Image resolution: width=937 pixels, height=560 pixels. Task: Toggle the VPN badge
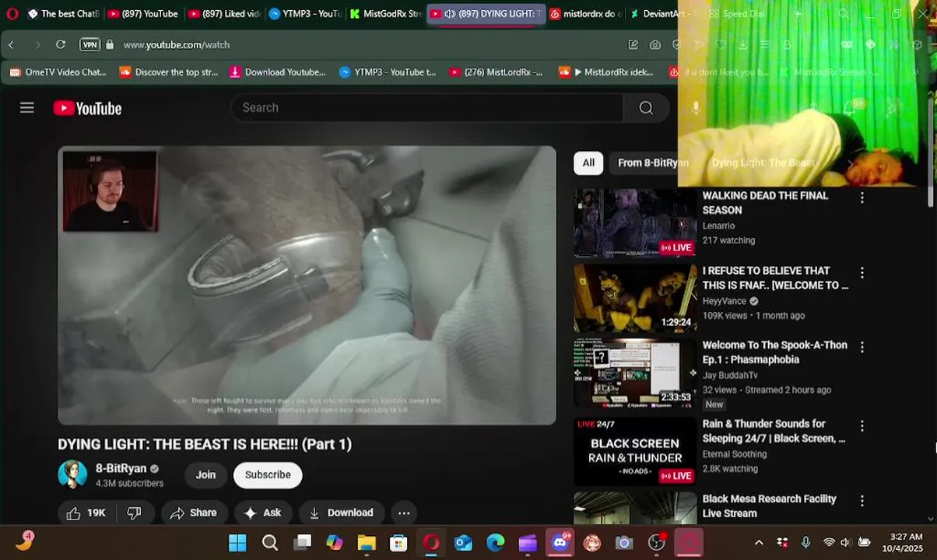tap(90, 45)
